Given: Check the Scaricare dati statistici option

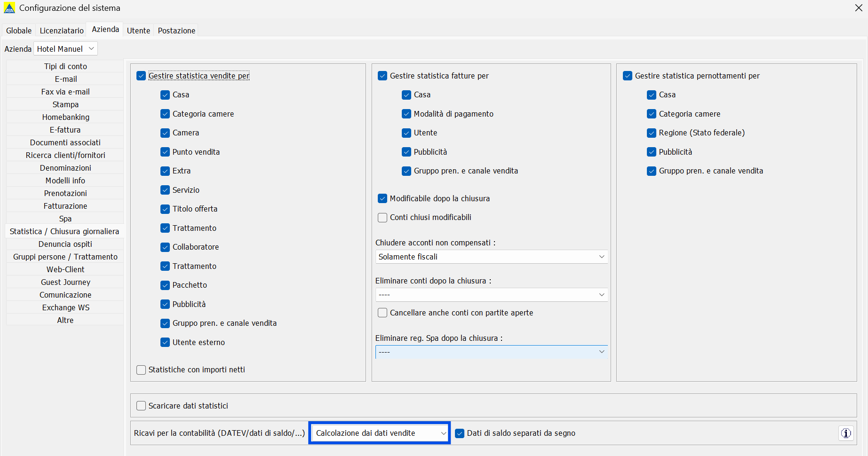Looking at the screenshot, I should [141, 406].
